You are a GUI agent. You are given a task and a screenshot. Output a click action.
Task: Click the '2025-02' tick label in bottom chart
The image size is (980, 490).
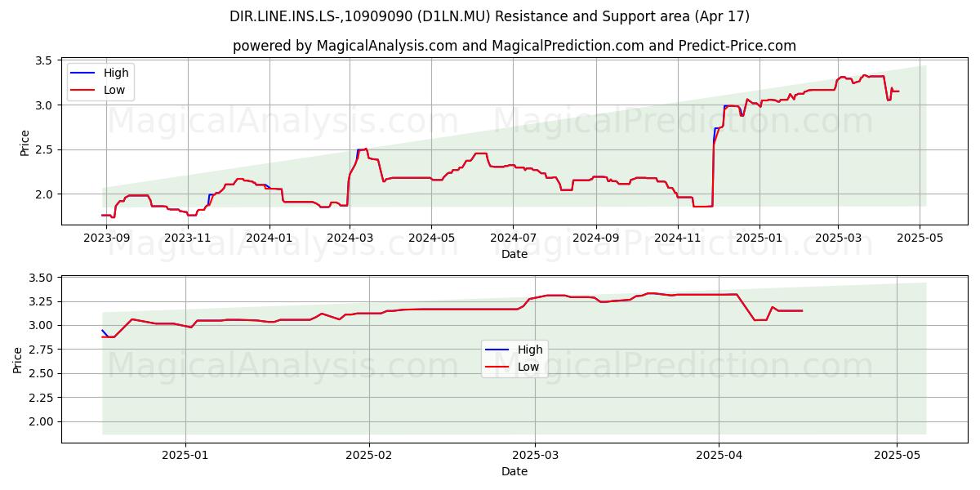(x=369, y=456)
